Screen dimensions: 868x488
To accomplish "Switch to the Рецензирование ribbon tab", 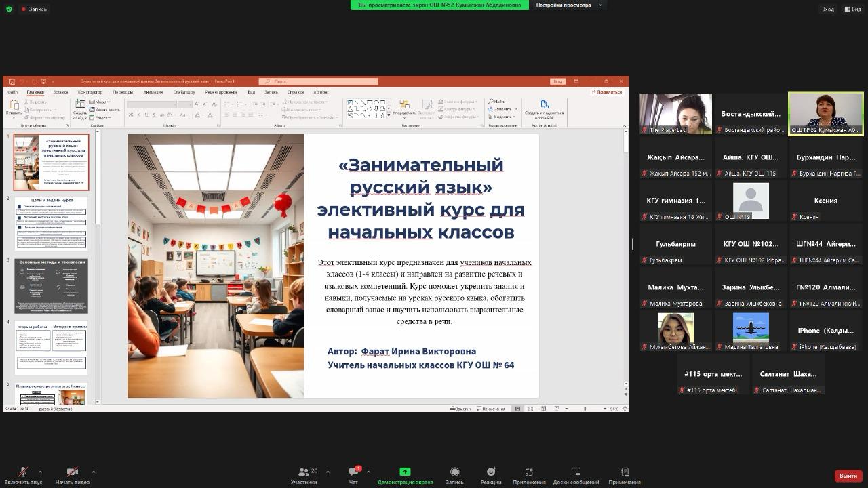I will pos(221,92).
